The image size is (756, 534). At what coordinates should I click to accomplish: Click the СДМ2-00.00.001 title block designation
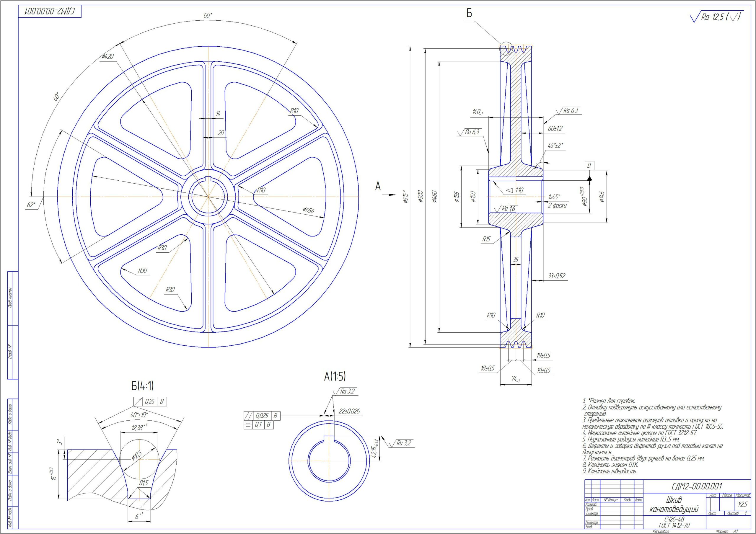[696, 486]
